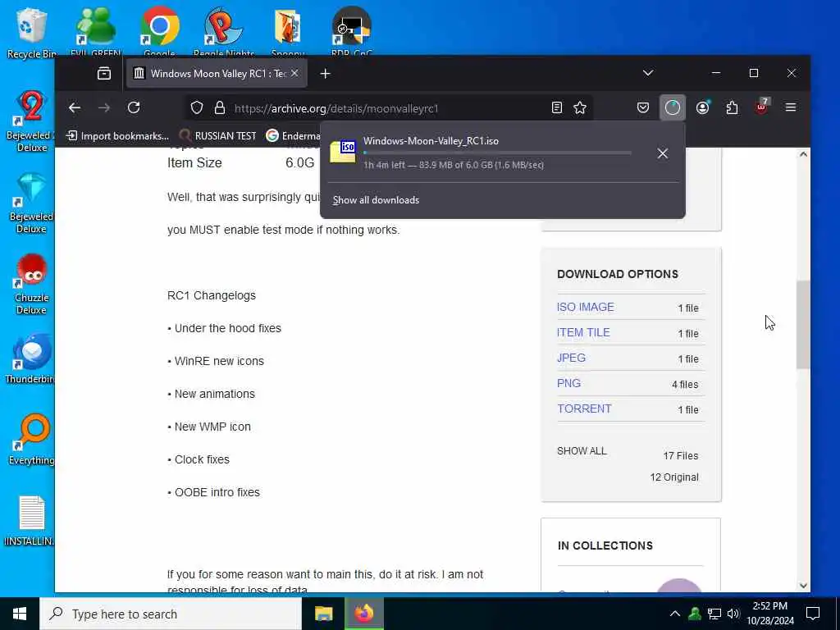
Task: Select Google Chrome desktop shortcut
Action: pyautogui.click(x=160, y=32)
